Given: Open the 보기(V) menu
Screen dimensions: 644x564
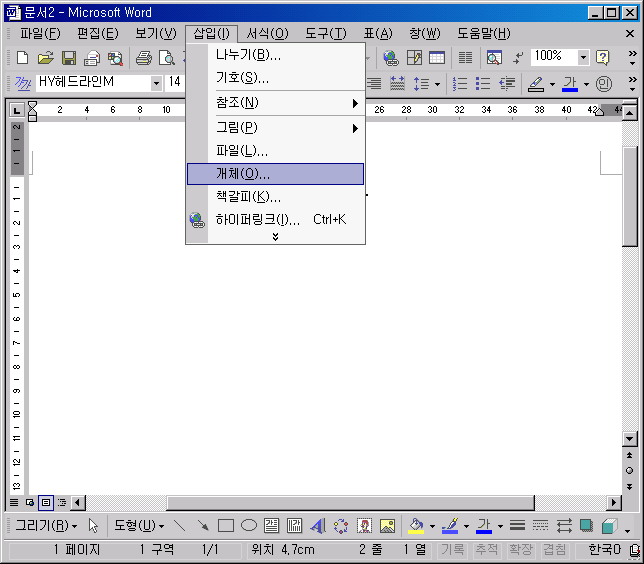Looking at the screenshot, I should (x=156, y=34).
